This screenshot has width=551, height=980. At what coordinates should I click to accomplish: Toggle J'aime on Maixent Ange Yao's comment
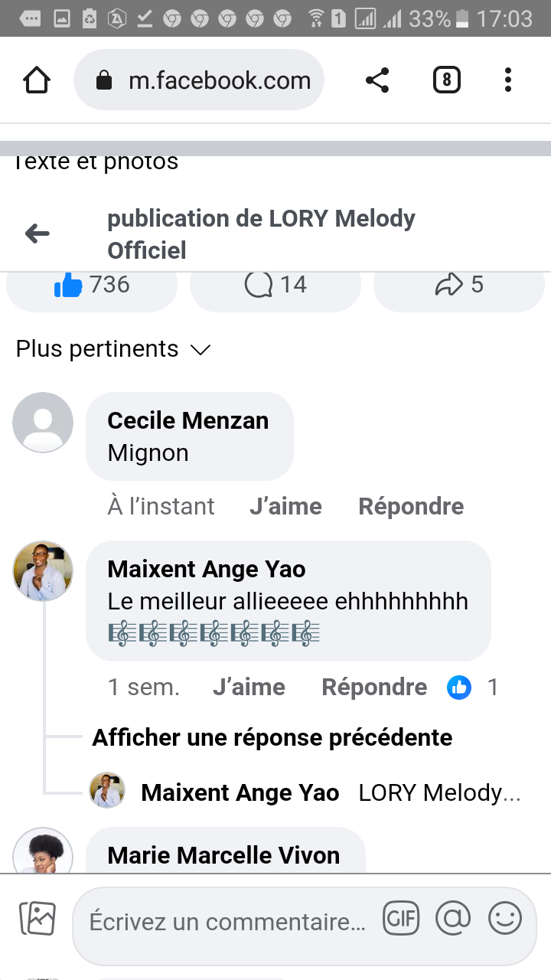(x=249, y=688)
